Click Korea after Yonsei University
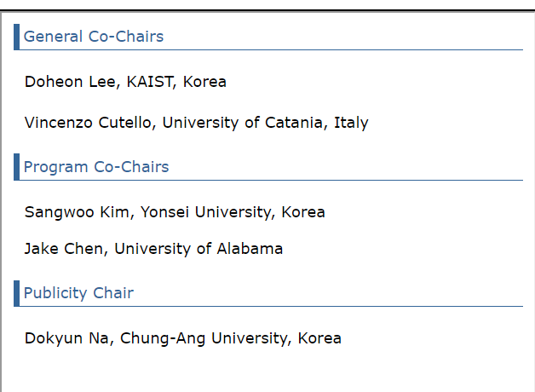The image size is (535, 392). pos(303,212)
